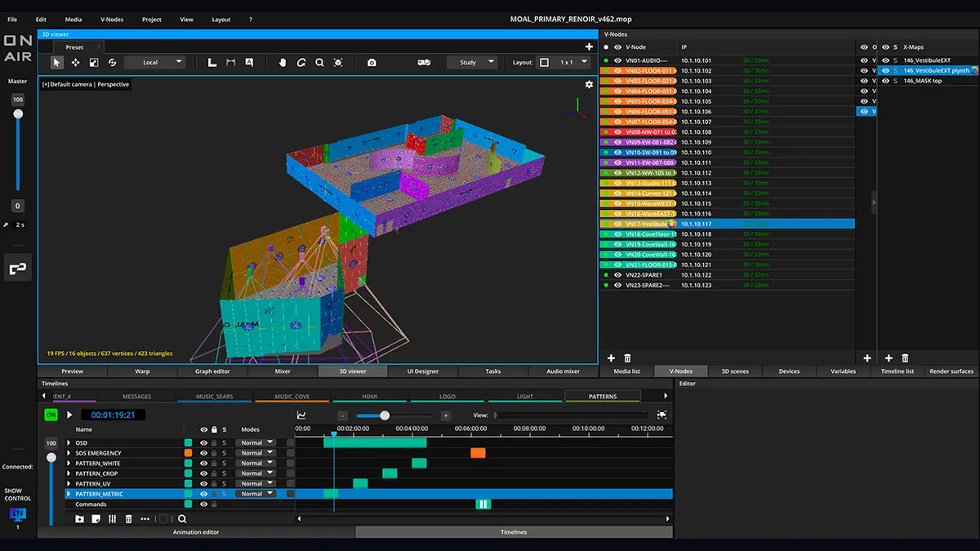Toggle visibility of VN01-AUDIO node
This screenshot has width=980, height=551.
pyautogui.click(x=617, y=60)
